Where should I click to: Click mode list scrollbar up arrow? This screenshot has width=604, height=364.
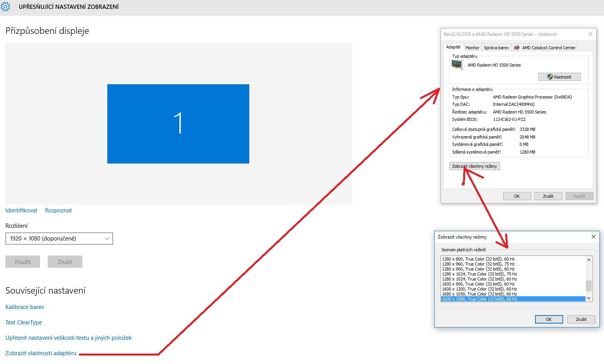(x=589, y=260)
